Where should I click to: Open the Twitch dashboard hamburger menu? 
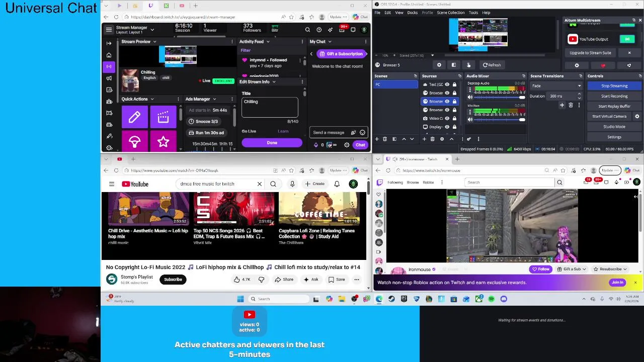(x=109, y=30)
